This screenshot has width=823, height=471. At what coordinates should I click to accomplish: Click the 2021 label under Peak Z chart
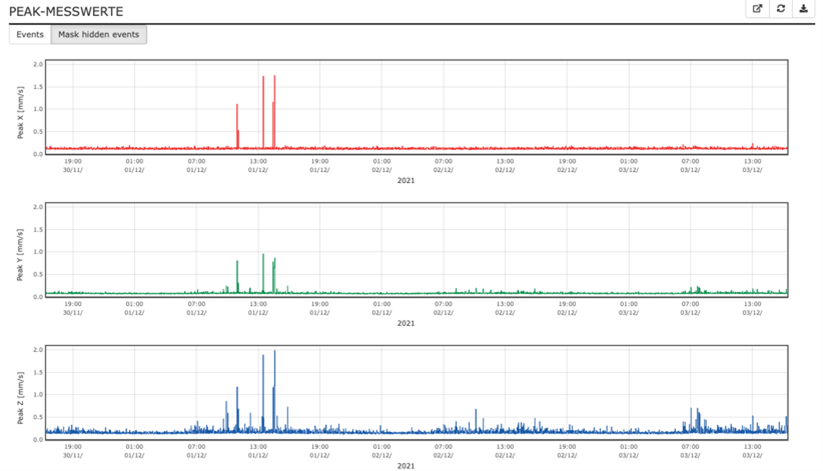[x=405, y=466]
